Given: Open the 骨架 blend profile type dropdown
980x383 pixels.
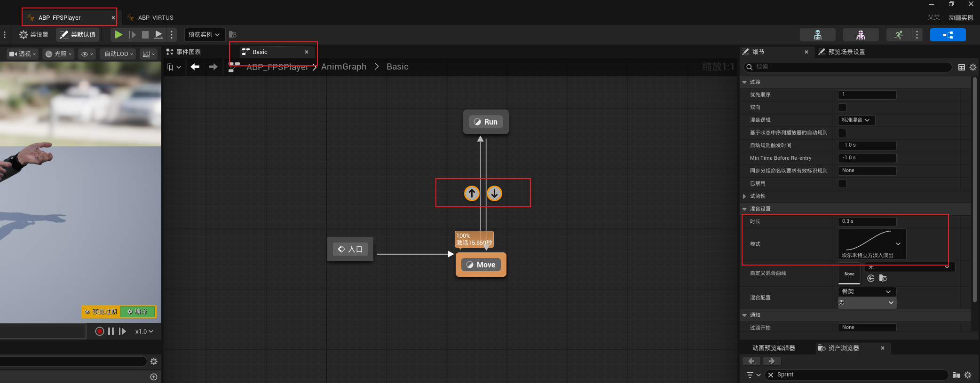Looking at the screenshot, I should [x=867, y=292].
